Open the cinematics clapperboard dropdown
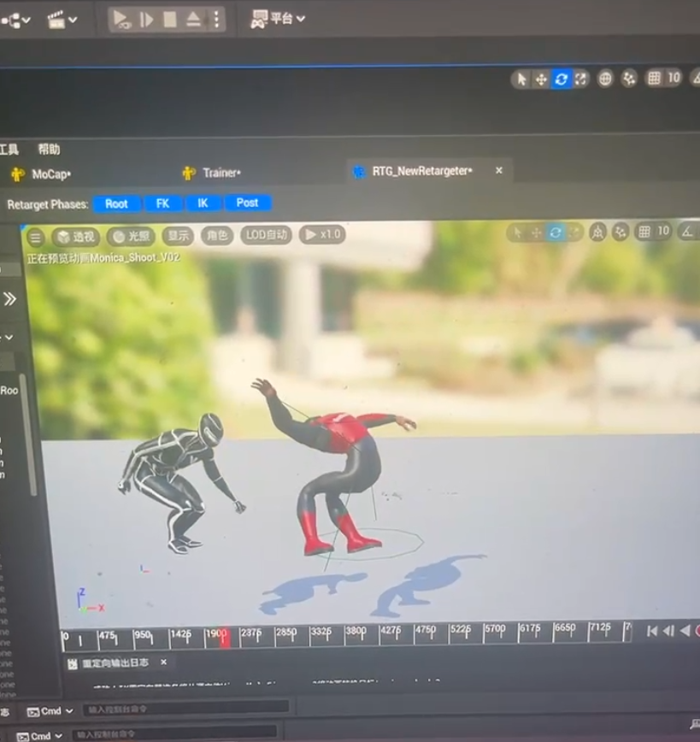Screen dimensions: 700x742 click(62, 21)
